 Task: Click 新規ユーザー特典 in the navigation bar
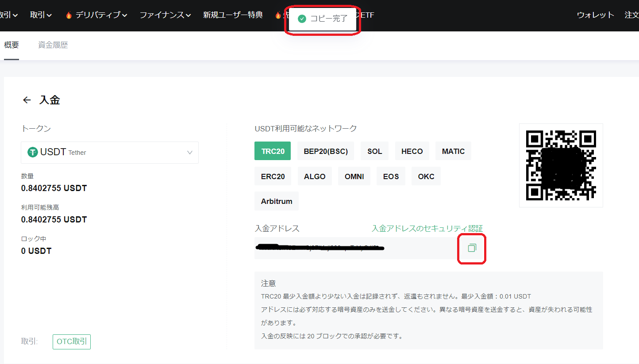click(x=233, y=15)
